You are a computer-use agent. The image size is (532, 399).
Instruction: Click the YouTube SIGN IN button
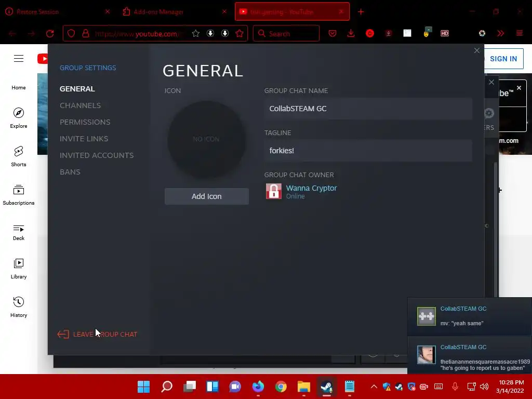point(503,59)
